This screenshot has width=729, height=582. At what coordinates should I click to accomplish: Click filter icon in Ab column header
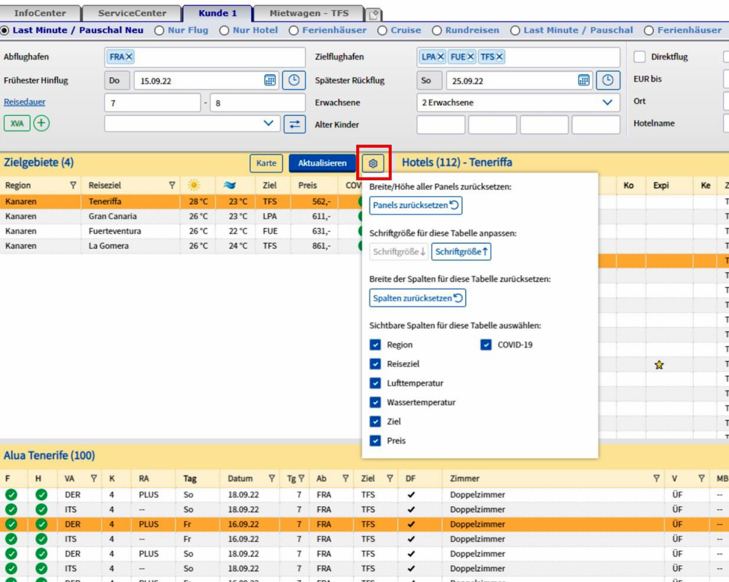pyautogui.click(x=345, y=478)
